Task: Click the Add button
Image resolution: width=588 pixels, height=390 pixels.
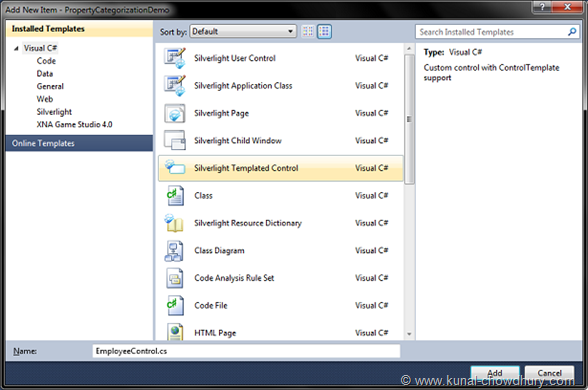Action: pyautogui.click(x=495, y=373)
